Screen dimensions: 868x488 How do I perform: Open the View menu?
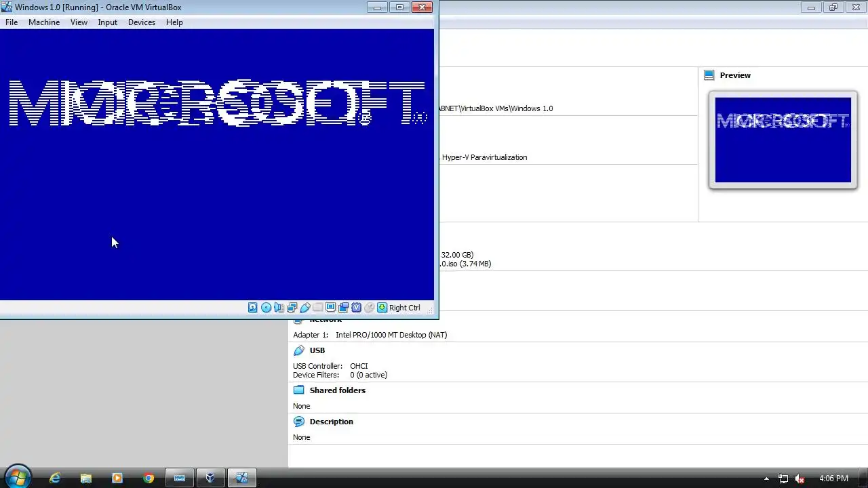[79, 22]
